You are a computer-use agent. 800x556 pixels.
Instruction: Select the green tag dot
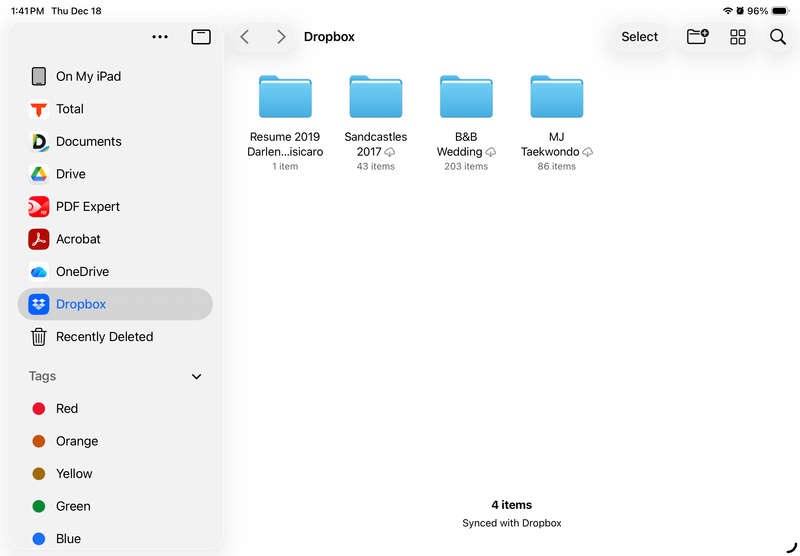[39, 507]
